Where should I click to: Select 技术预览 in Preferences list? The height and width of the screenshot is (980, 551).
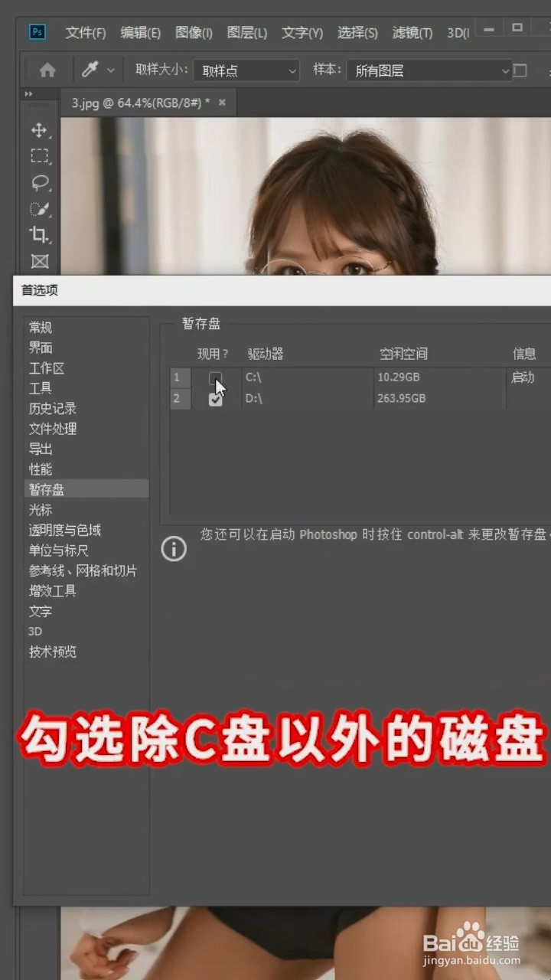coord(53,652)
